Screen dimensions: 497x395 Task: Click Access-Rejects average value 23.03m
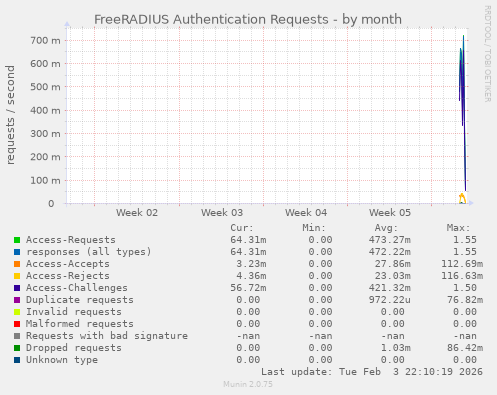click(x=393, y=276)
